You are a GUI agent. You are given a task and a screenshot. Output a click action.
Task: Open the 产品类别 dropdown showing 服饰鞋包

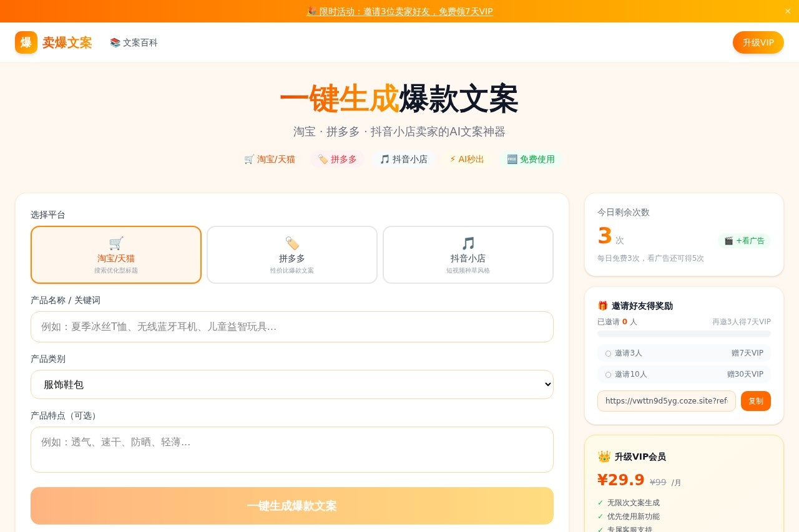click(x=292, y=384)
